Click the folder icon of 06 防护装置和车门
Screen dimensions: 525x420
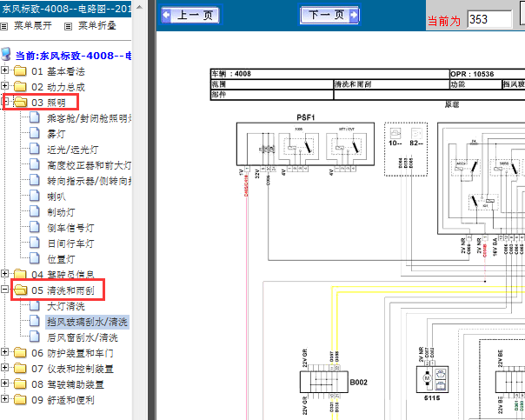(20, 353)
